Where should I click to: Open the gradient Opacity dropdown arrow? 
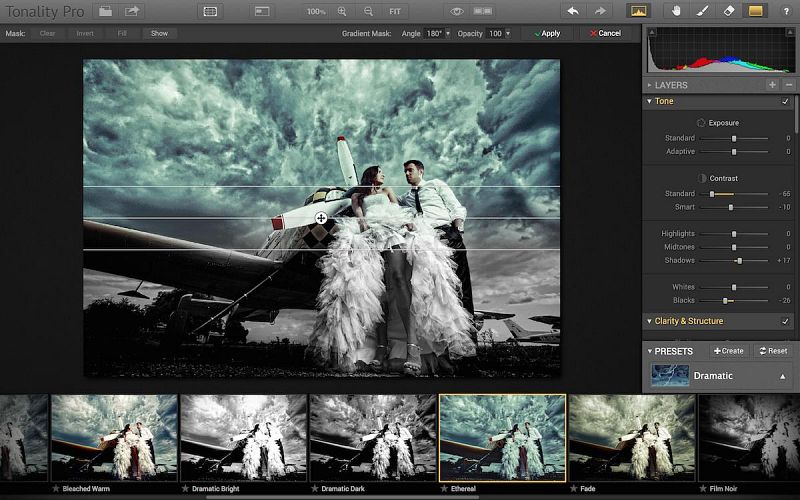[x=508, y=34]
